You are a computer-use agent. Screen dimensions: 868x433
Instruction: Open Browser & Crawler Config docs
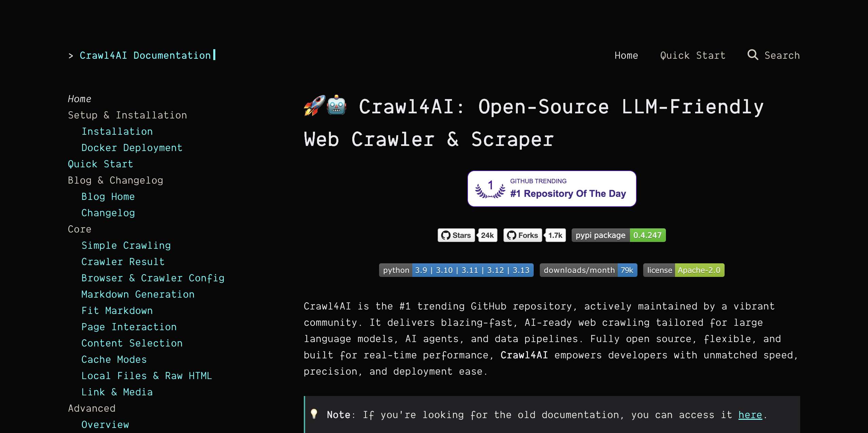(153, 278)
